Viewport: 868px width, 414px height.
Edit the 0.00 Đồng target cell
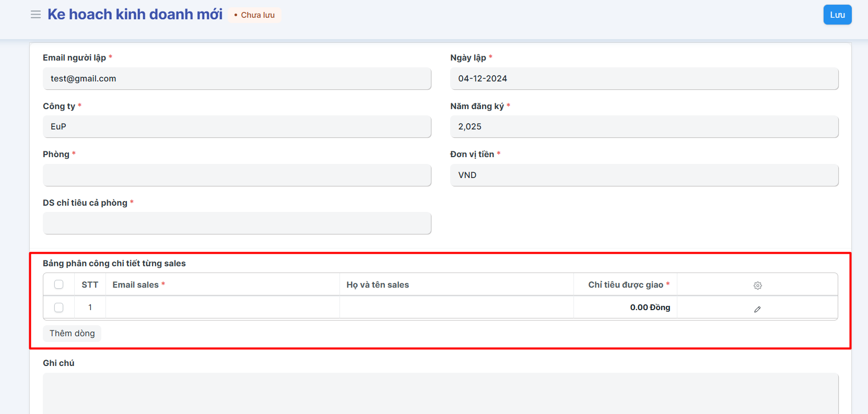[x=625, y=307]
